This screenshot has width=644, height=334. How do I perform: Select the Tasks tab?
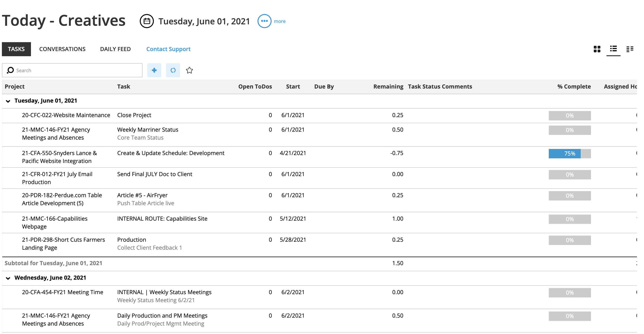(16, 49)
